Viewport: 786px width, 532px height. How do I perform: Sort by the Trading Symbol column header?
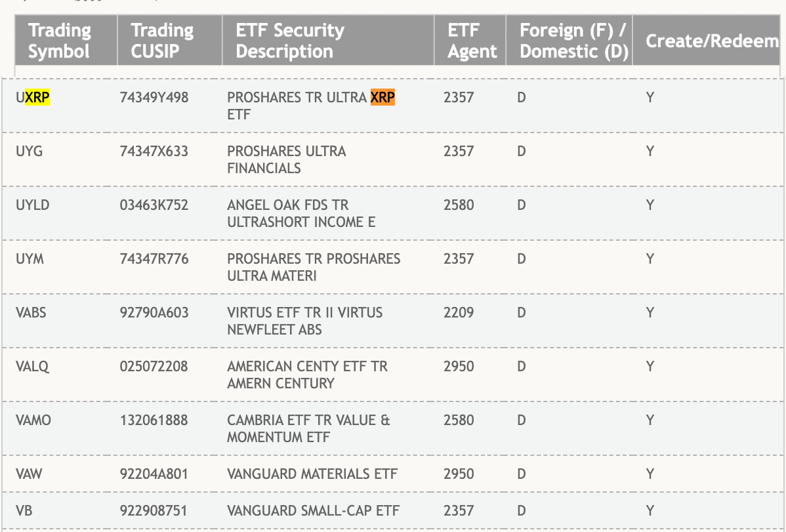[60, 41]
